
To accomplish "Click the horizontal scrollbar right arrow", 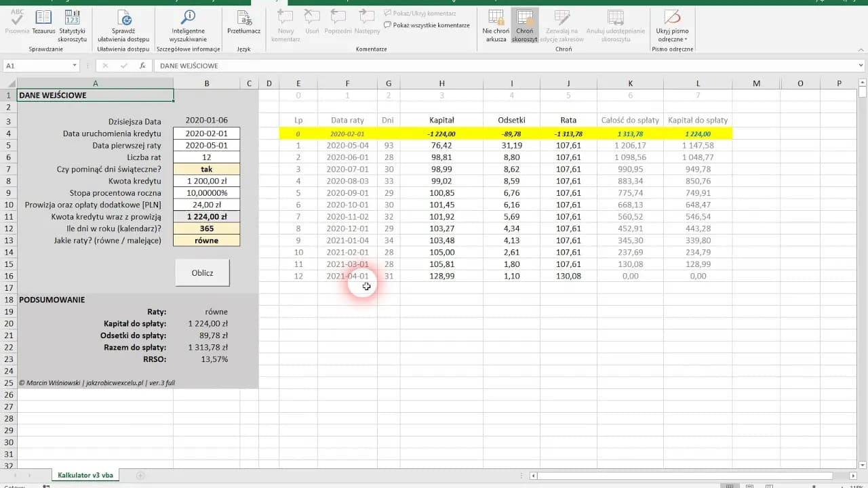I will (852, 476).
